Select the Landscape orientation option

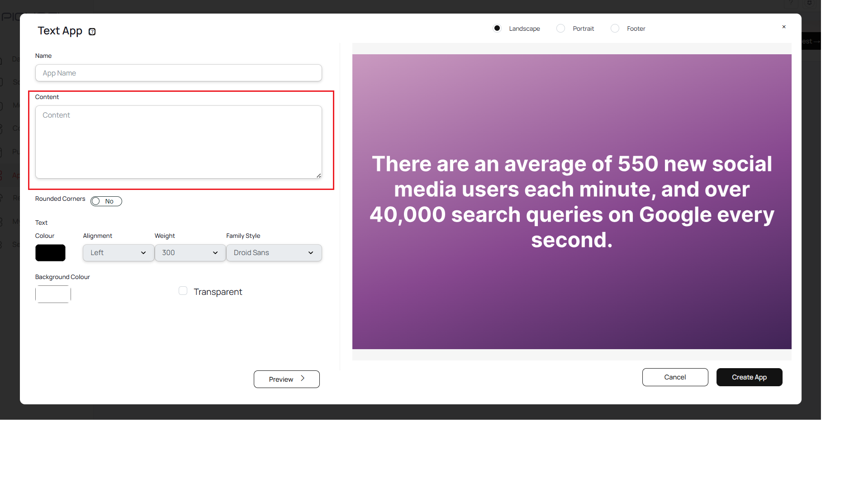point(497,28)
